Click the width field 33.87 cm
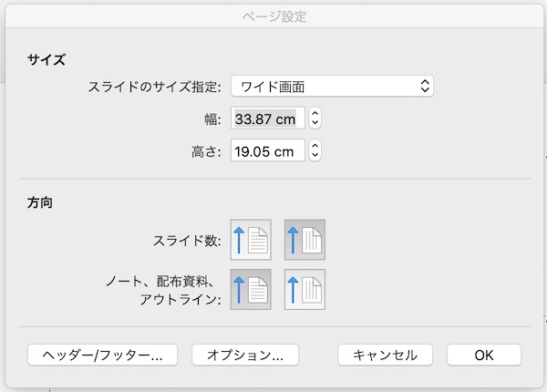Screen dimensions: 547x392 267,119
